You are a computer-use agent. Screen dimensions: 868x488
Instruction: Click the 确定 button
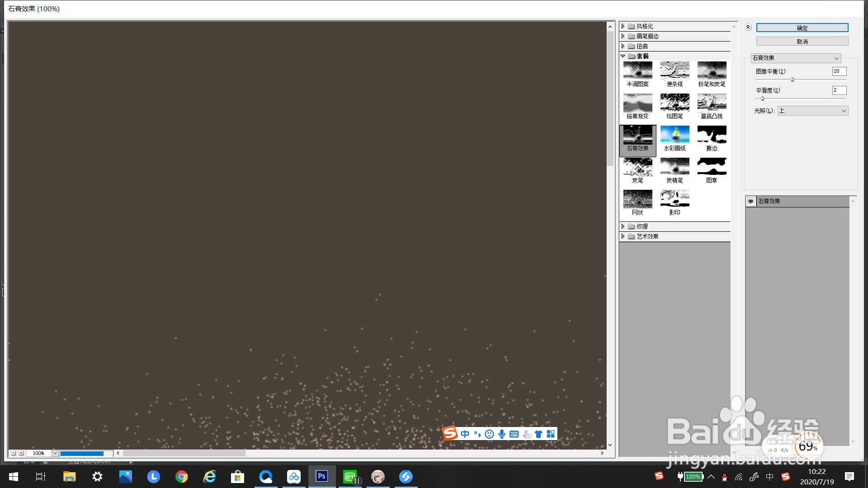tap(802, 28)
